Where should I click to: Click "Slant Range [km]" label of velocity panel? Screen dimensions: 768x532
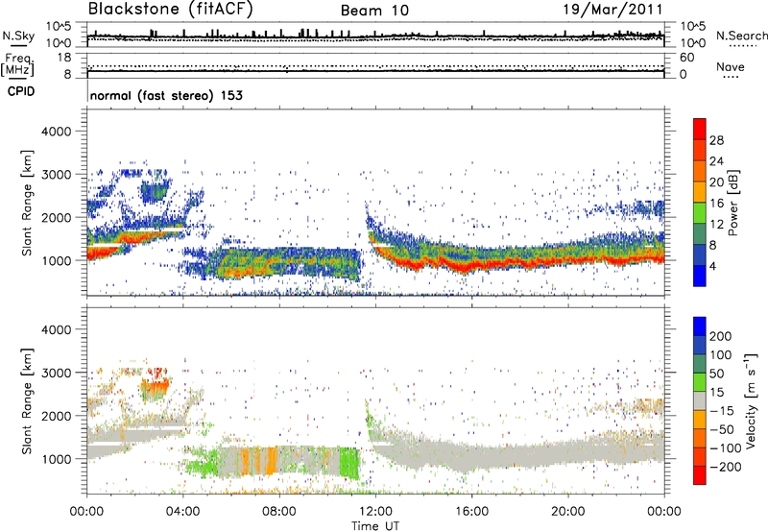pos(27,400)
